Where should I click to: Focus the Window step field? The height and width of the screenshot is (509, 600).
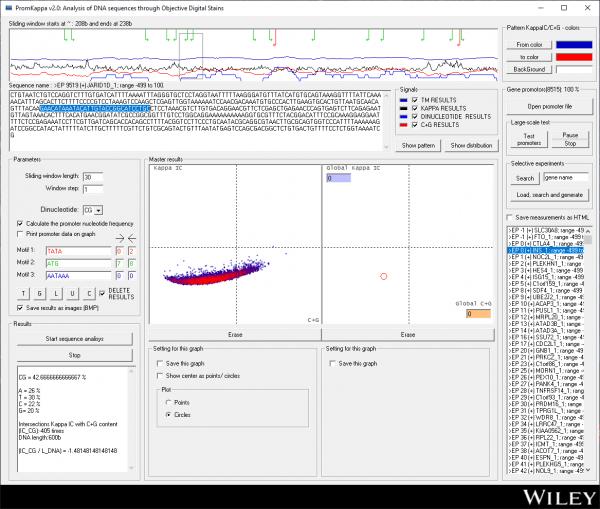[x=93, y=189]
